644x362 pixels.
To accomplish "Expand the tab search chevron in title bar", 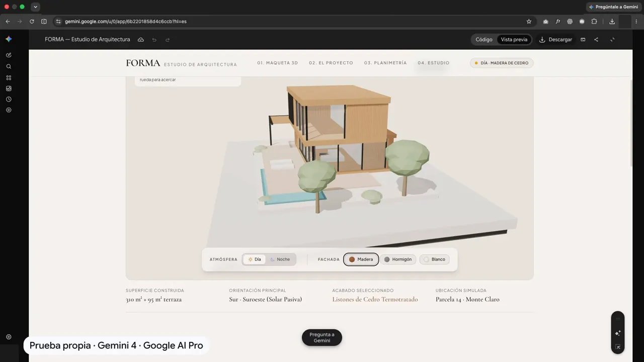I will pos(36,7).
